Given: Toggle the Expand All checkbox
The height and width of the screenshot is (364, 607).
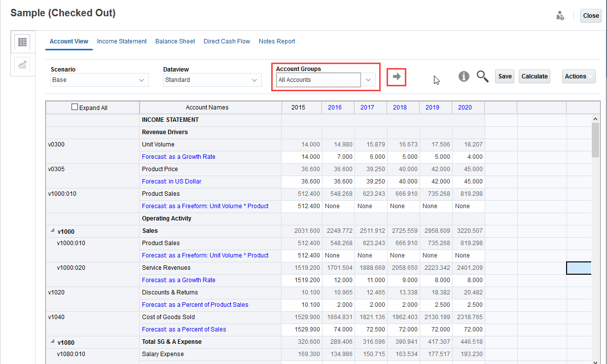Looking at the screenshot, I should point(75,107).
